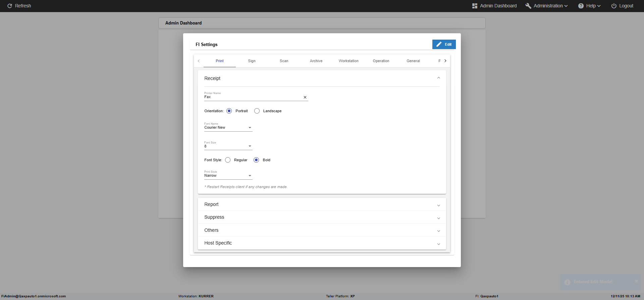Click the Admin Dashboard page header
Image resolution: width=644 pixels, height=300 pixels.
pos(183,23)
